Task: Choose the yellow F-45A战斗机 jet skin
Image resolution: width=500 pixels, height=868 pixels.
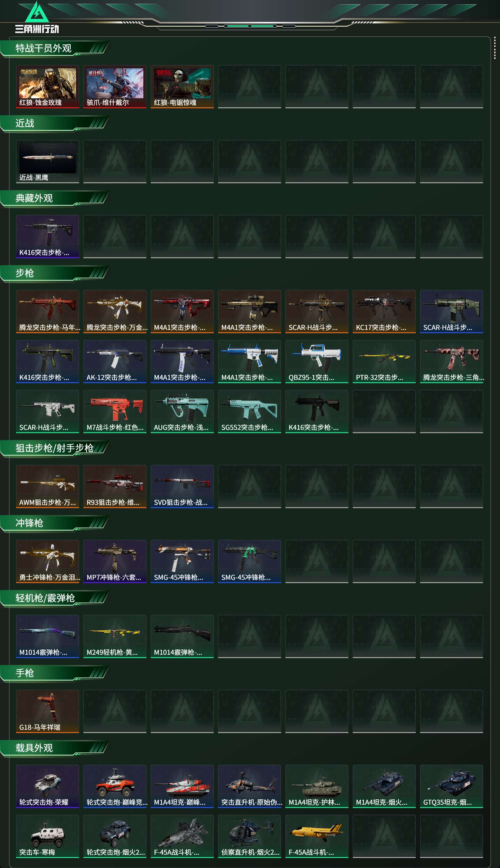Action: 317,836
